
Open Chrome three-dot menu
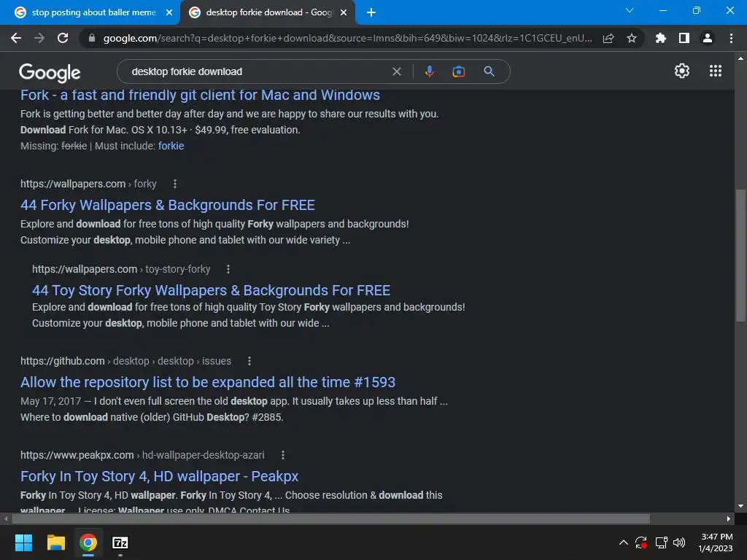click(731, 38)
